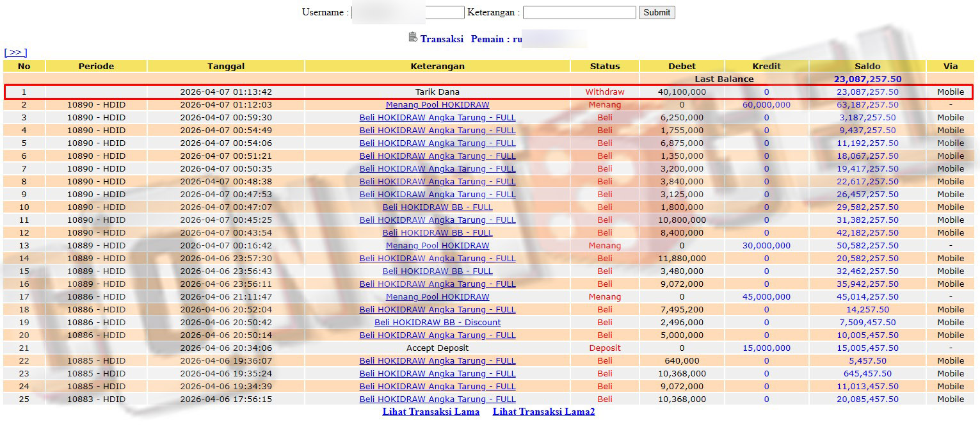Open Beli HOKIDRAW Angka Tarung link in row 3
This screenshot has width=980, height=443.
437,117
